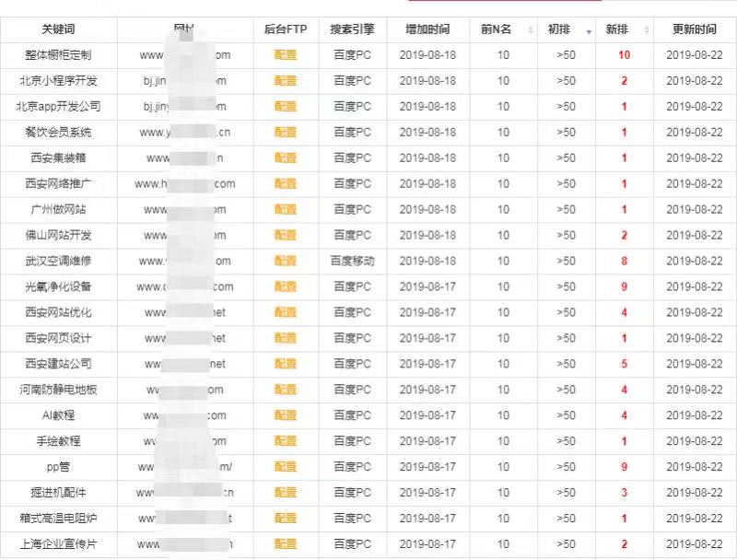
Task: Select keyword 餐饮会员系统
Action: [x=58, y=132]
